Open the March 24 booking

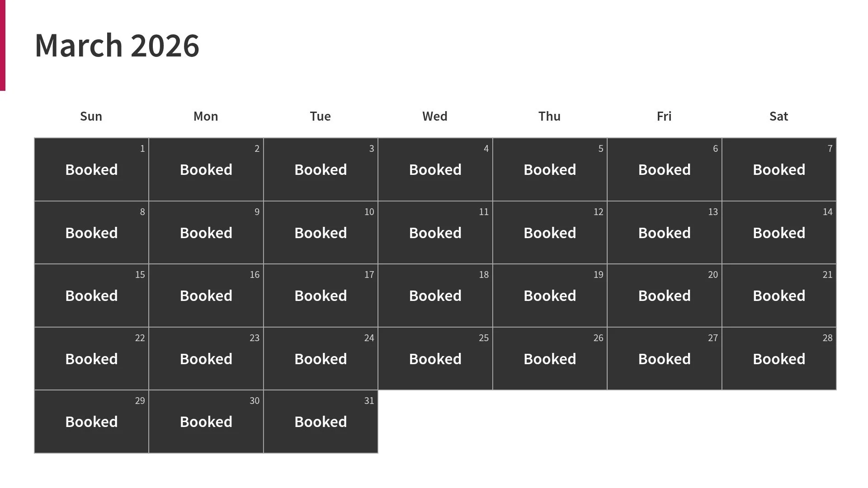pyautogui.click(x=321, y=359)
